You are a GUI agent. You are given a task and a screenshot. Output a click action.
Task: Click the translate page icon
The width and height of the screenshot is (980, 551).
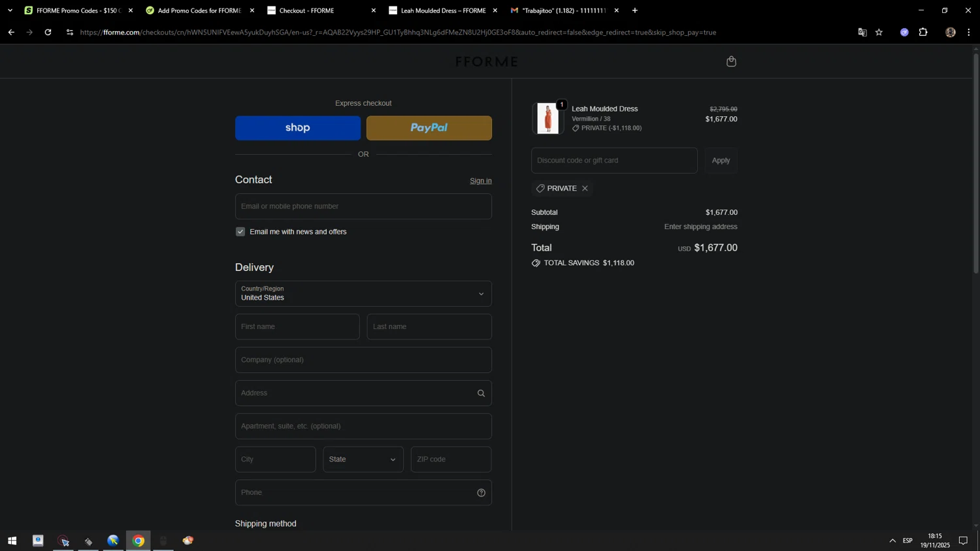tap(862, 32)
